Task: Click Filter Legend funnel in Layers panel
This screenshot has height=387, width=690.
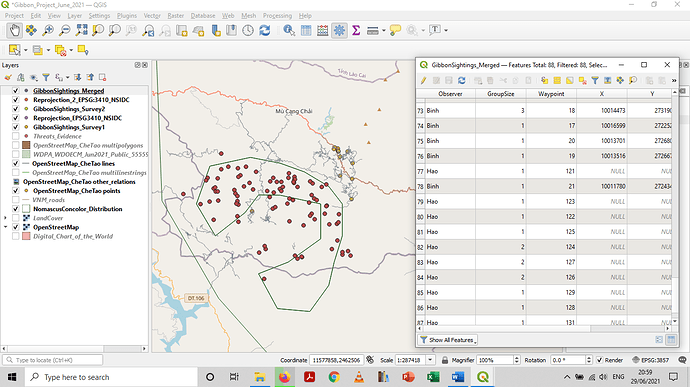Action: click(46, 77)
